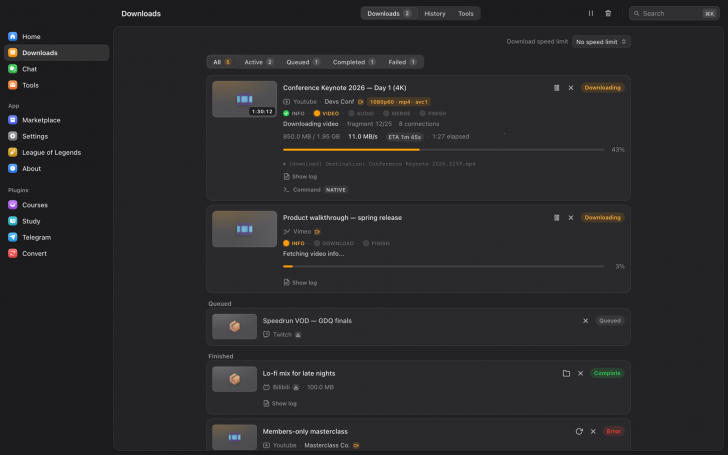Image resolution: width=728 pixels, height=455 pixels.
Task: Click the 1080p60 mp4 avc1 format badge
Action: [x=399, y=102]
